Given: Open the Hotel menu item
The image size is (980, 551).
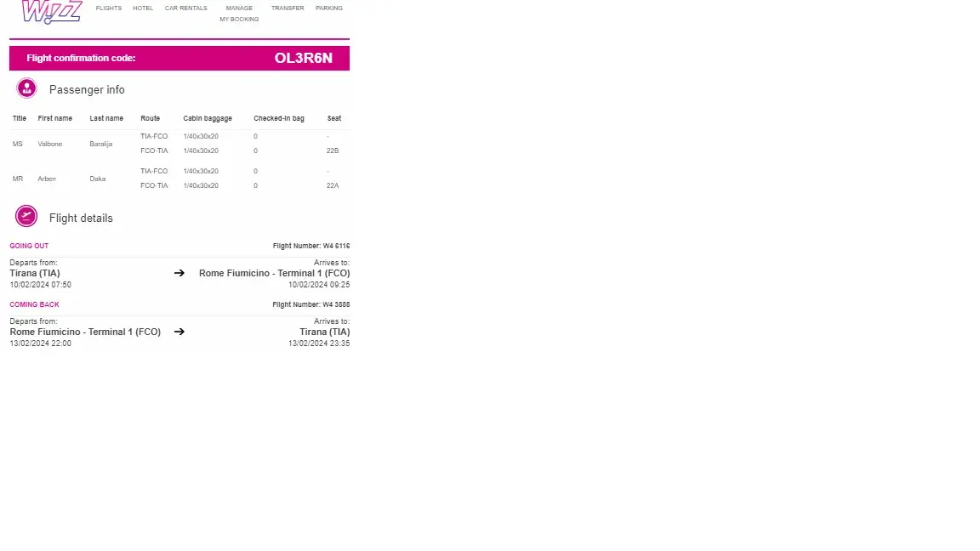Looking at the screenshot, I should (x=143, y=9).
